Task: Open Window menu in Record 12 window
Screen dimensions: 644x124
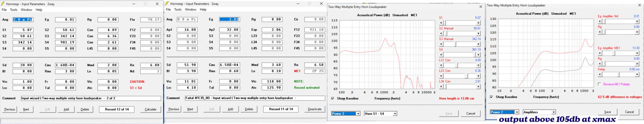Action: (26, 10)
